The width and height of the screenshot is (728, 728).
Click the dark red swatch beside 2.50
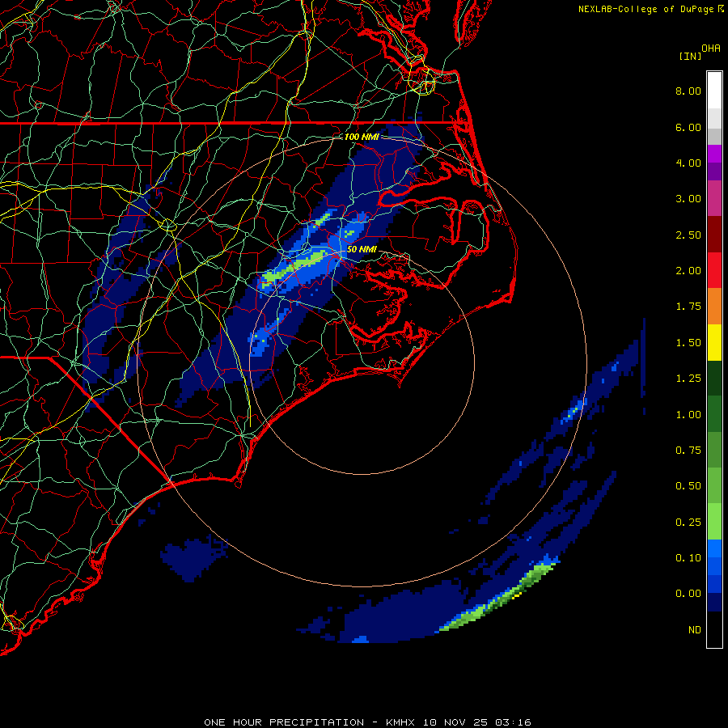[714, 235]
